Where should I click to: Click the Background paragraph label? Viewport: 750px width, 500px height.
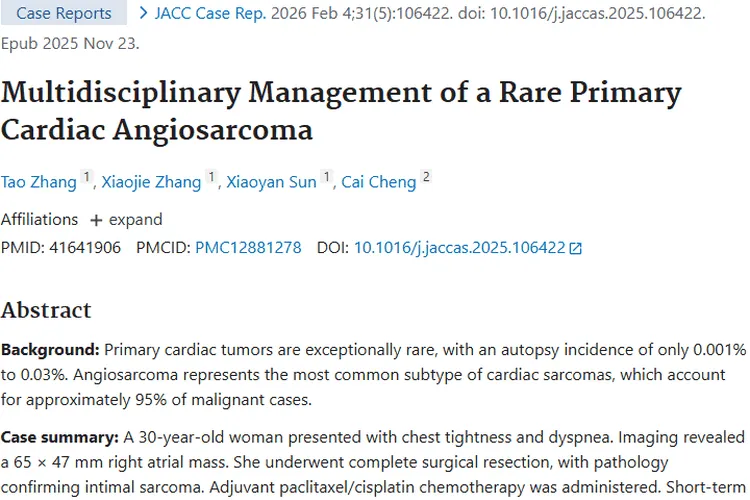(50, 351)
